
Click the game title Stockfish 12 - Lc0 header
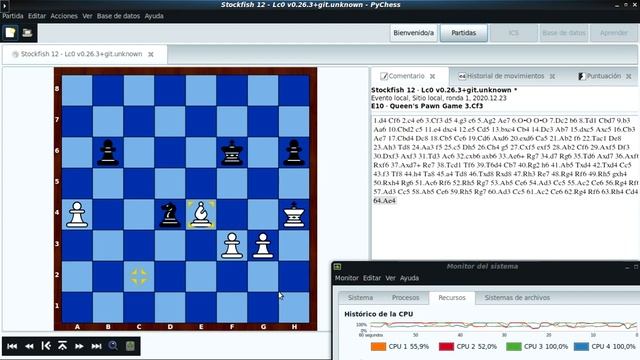[444, 90]
